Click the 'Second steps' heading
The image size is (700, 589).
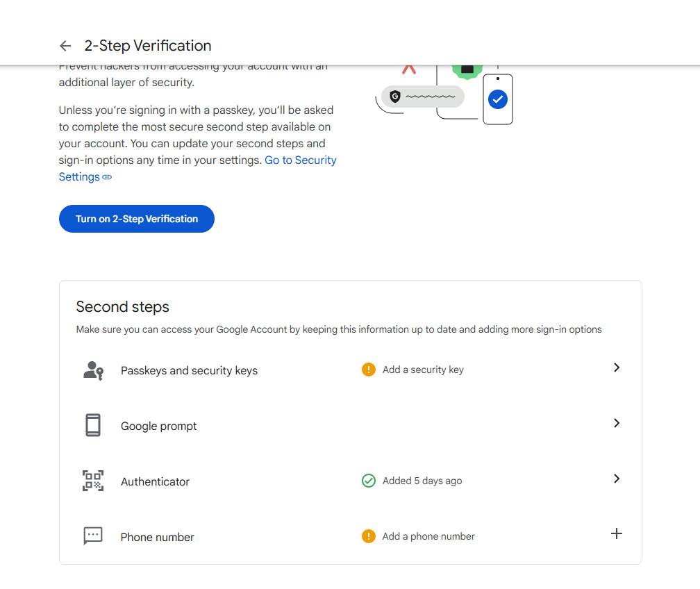point(122,307)
